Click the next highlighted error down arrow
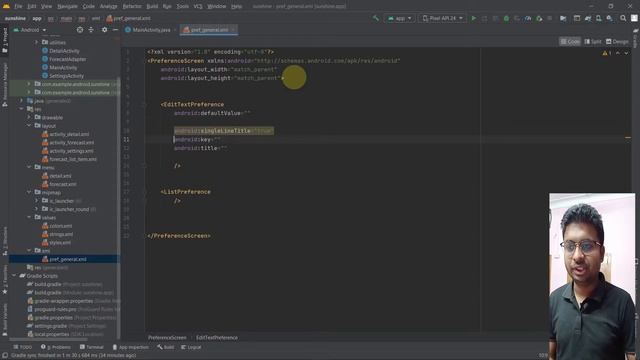This screenshot has width=640, height=360. [x=626, y=53]
